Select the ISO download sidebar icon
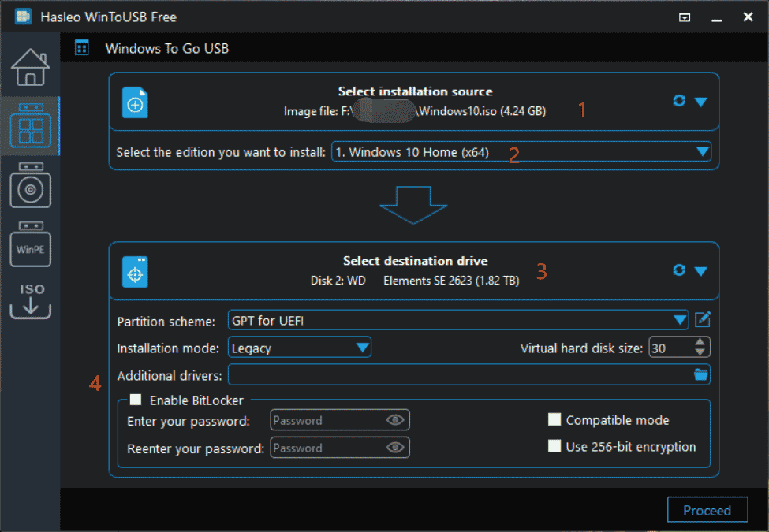This screenshot has height=532, width=769. (30, 301)
